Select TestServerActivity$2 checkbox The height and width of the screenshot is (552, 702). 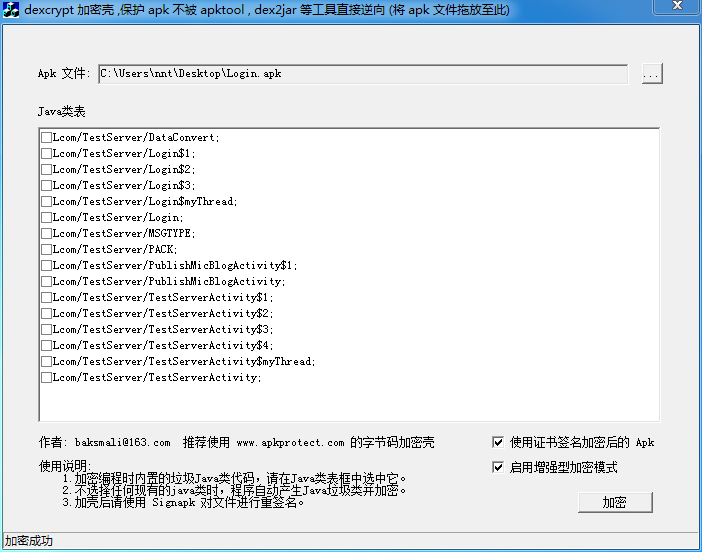pos(46,313)
